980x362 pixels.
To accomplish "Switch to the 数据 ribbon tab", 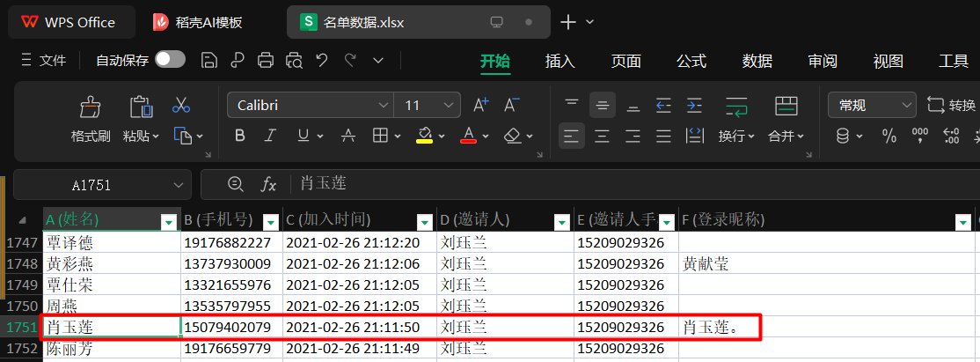I will (757, 61).
